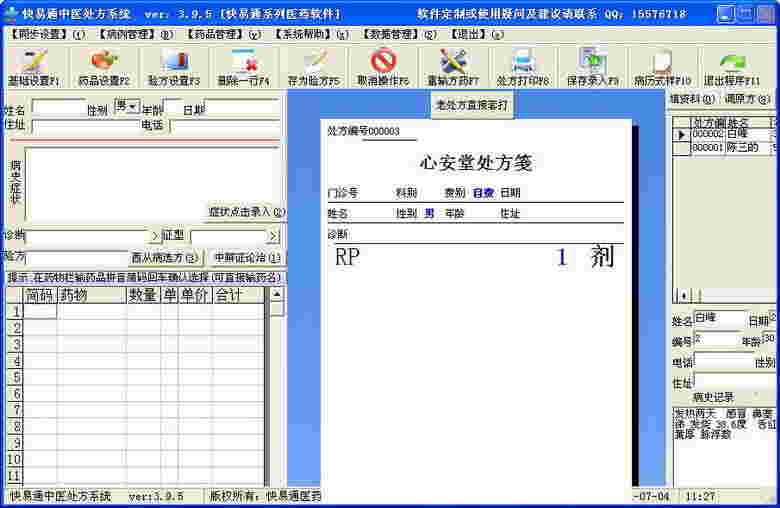Click the 退出程序 F11 green arrow icon
The width and height of the screenshot is (780, 508).
click(732, 68)
